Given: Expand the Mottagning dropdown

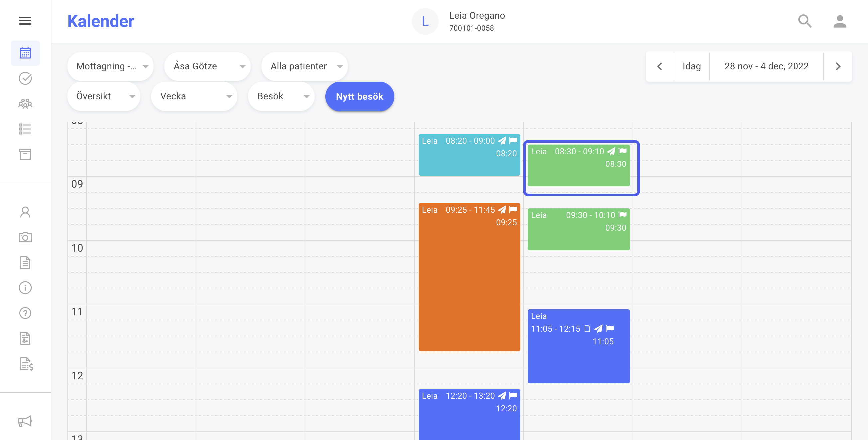Looking at the screenshot, I should pyautogui.click(x=110, y=66).
